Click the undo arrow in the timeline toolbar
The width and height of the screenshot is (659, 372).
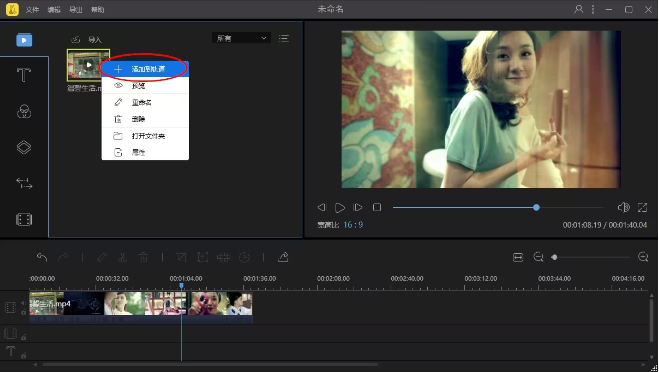pyautogui.click(x=42, y=257)
